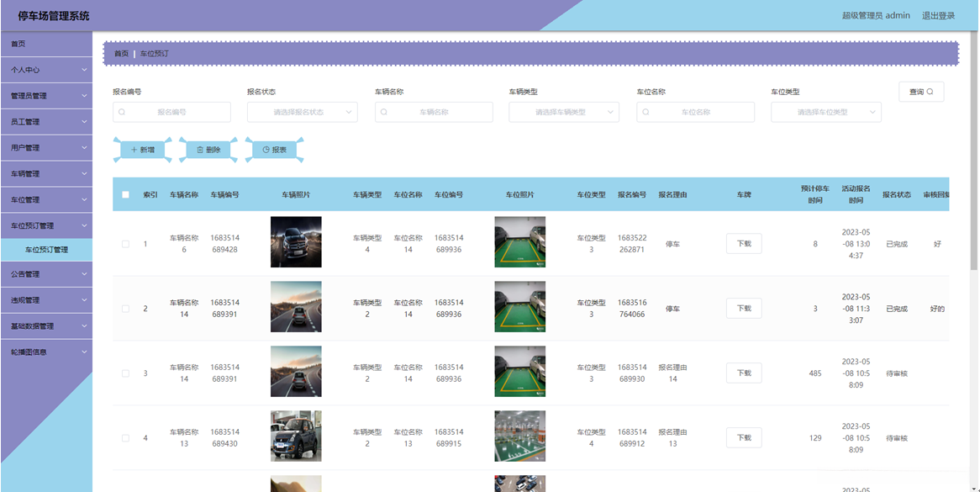Expand the 车辆管理 sidebar menu
Screen dimensions: 980x492
[46, 174]
